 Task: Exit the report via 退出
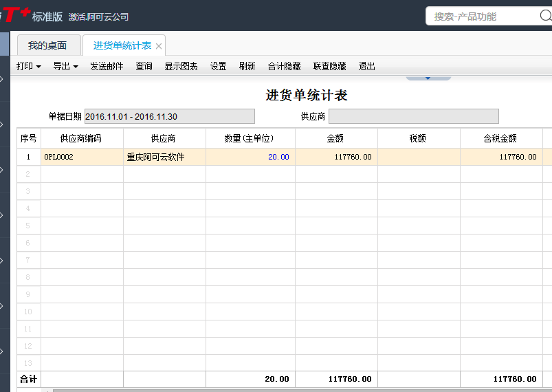tap(367, 67)
